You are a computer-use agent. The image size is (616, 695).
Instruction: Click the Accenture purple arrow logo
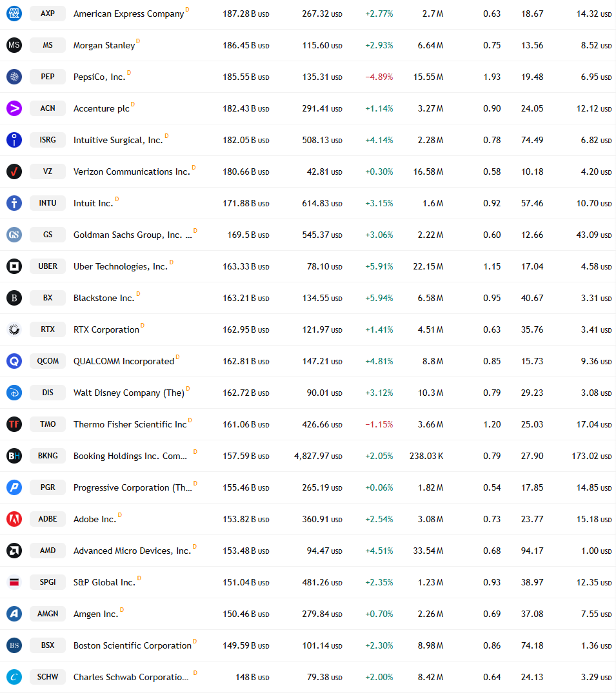pos(14,108)
